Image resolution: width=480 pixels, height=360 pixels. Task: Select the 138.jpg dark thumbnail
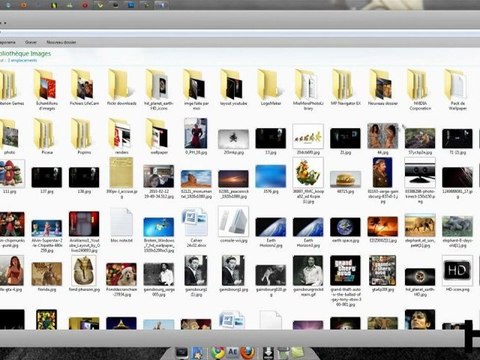pos(84,177)
